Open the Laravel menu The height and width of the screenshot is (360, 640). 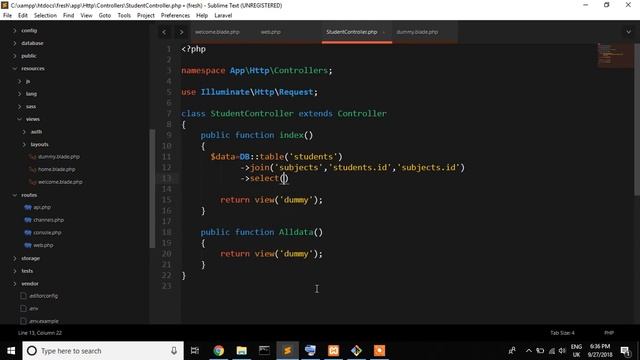(x=223, y=16)
